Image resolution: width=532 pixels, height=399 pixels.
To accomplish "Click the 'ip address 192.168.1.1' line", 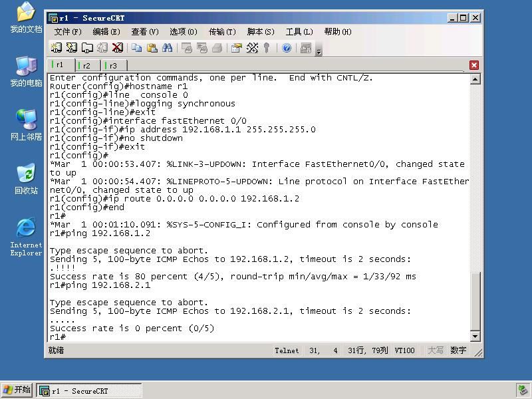I will 182,129.
